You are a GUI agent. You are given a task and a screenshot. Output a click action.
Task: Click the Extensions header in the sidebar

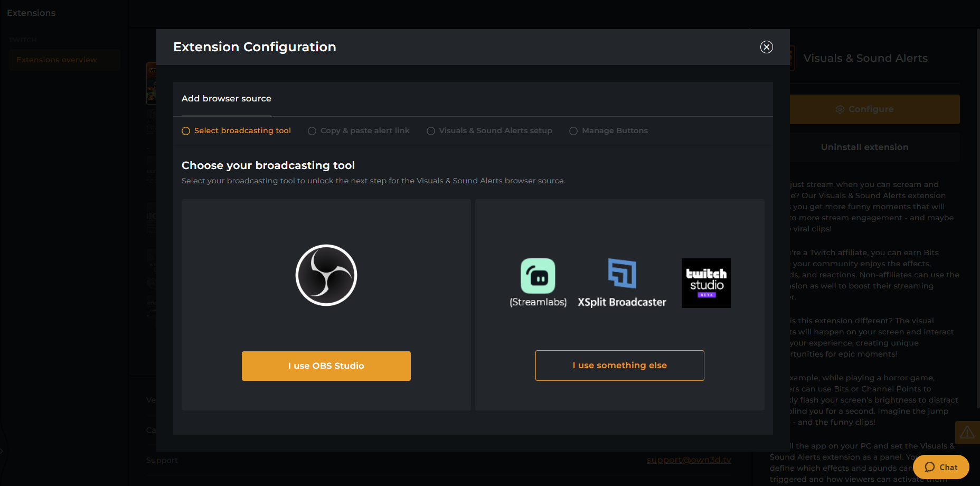[x=31, y=13]
